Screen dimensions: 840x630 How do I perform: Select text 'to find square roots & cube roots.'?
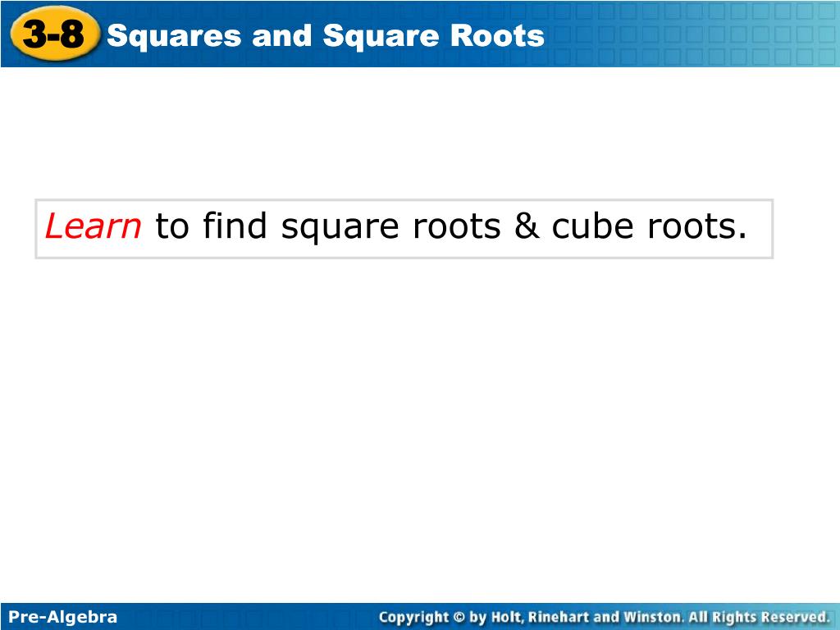pos(450,227)
